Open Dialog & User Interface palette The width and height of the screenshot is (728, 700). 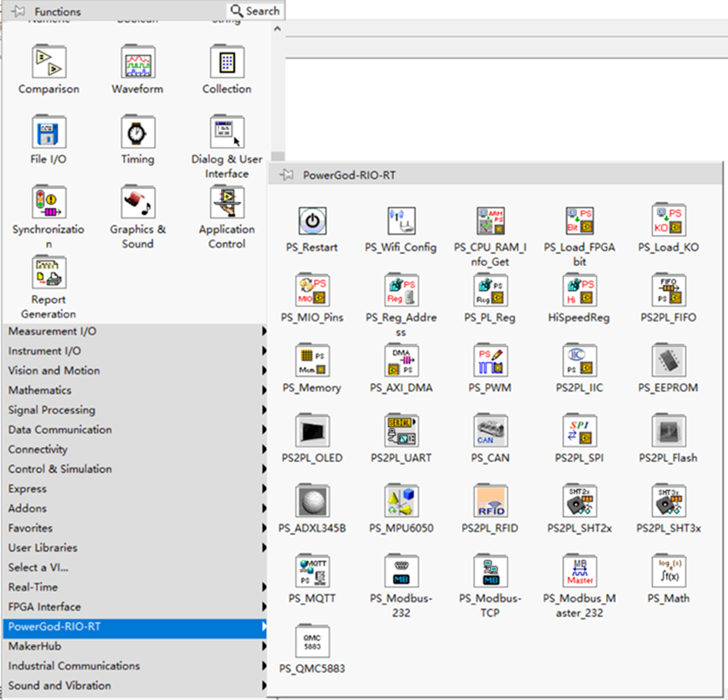(x=227, y=132)
